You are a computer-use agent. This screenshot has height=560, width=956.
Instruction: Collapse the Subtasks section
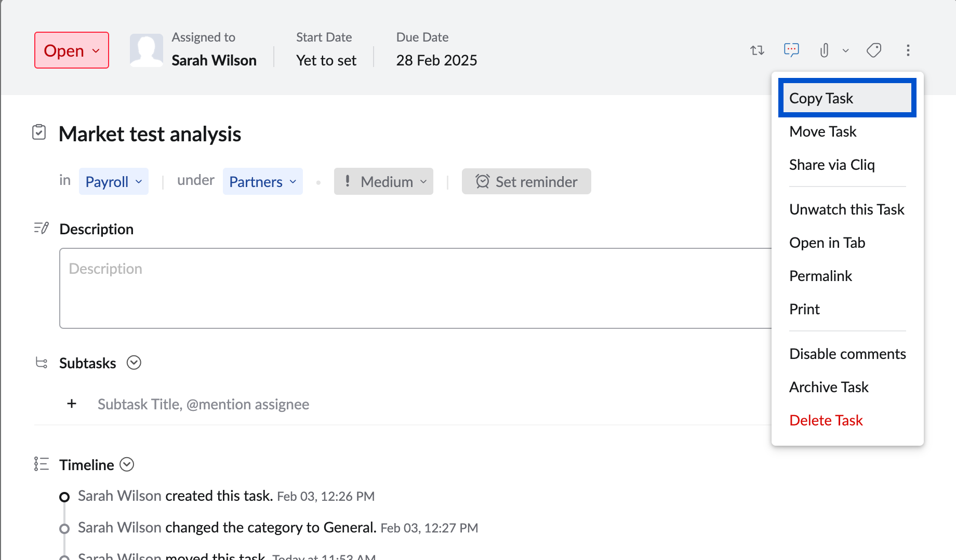[x=134, y=363]
